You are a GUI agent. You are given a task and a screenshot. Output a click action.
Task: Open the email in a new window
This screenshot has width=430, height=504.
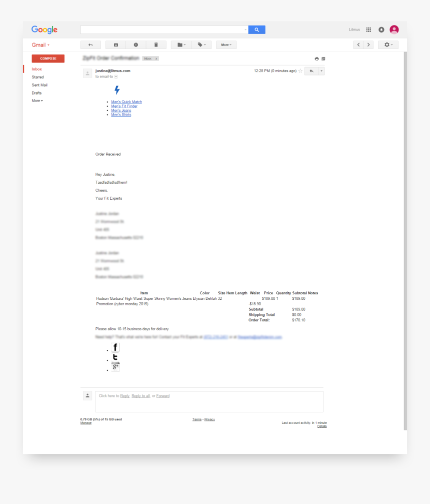(x=323, y=59)
